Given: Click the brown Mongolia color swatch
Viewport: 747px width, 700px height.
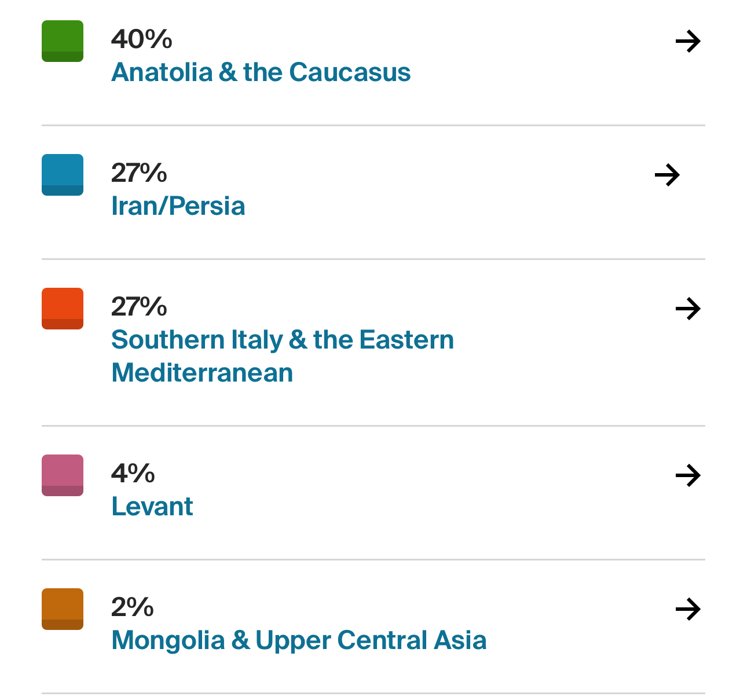Looking at the screenshot, I should pyautogui.click(x=63, y=609).
